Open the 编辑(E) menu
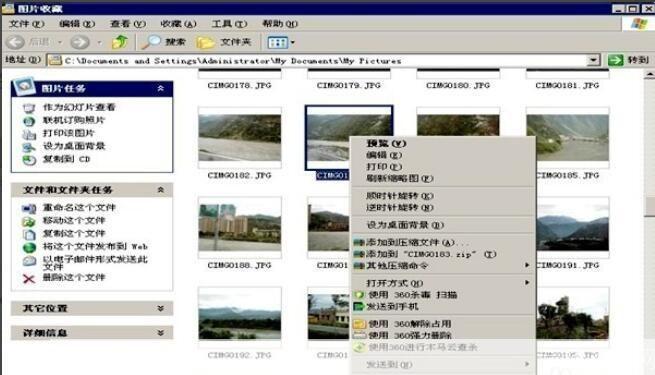Screen dimensions: 655x375 point(77,24)
